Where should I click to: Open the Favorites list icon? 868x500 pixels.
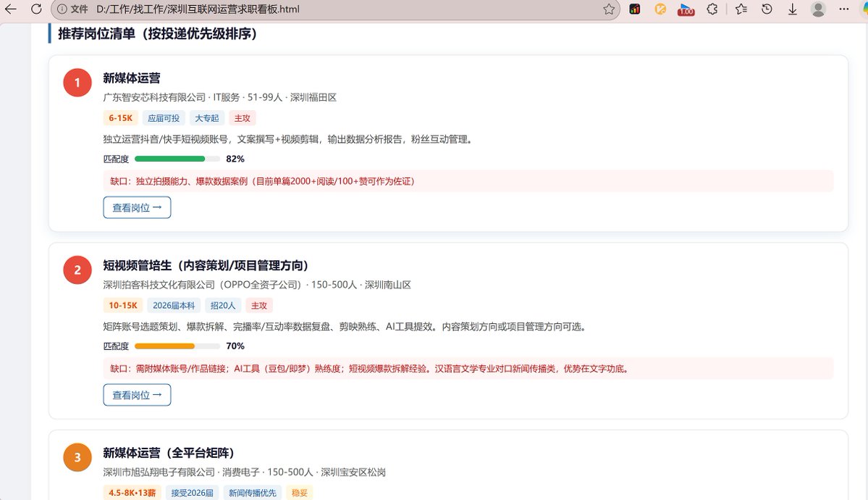pyautogui.click(x=741, y=9)
